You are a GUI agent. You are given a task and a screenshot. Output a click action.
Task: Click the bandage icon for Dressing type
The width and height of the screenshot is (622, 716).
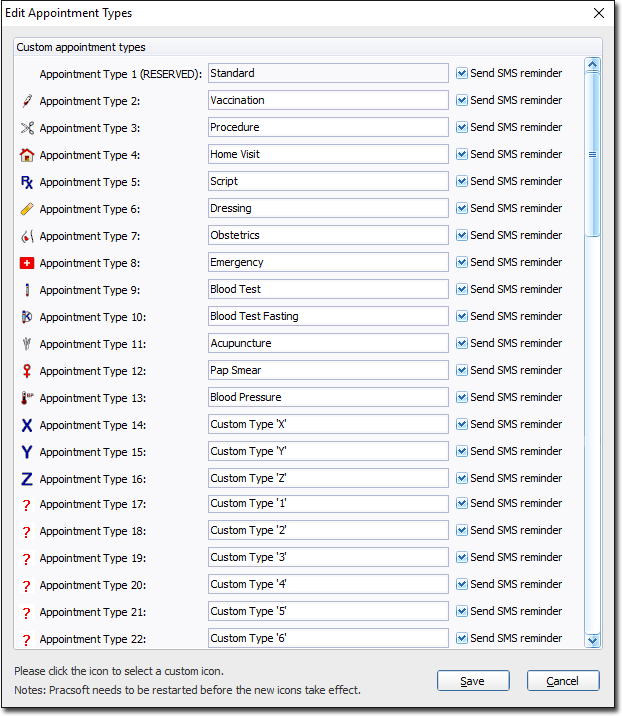(27, 209)
